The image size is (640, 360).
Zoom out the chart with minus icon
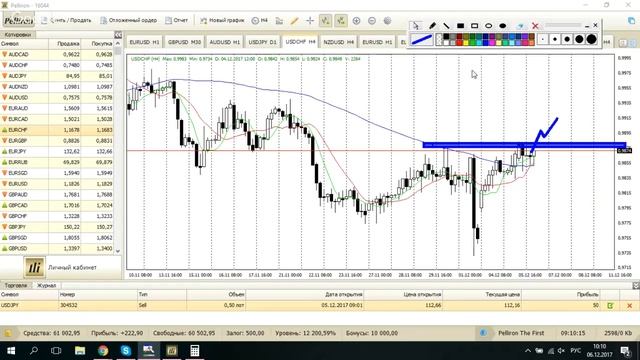[x=372, y=20]
